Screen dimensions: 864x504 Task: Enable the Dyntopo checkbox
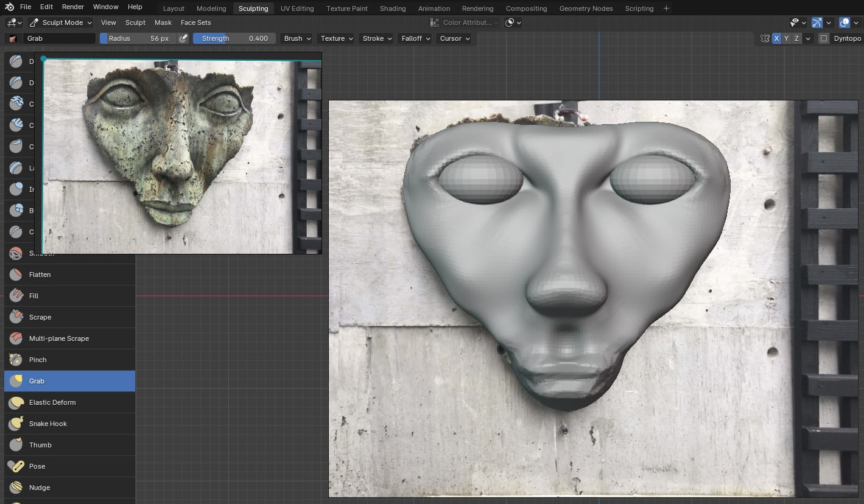(824, 38)
